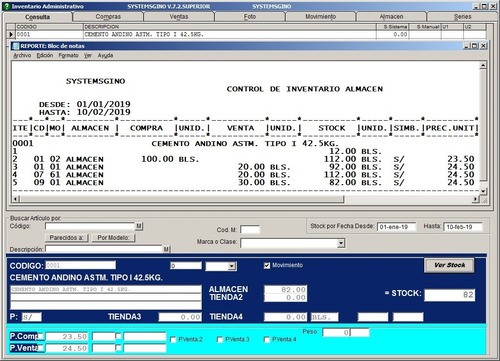Image resolution: width=500 pixels, height=361 pixels.
Task: Click scroll right arrow in REPORTE notepad
Action: click(476, 199)
